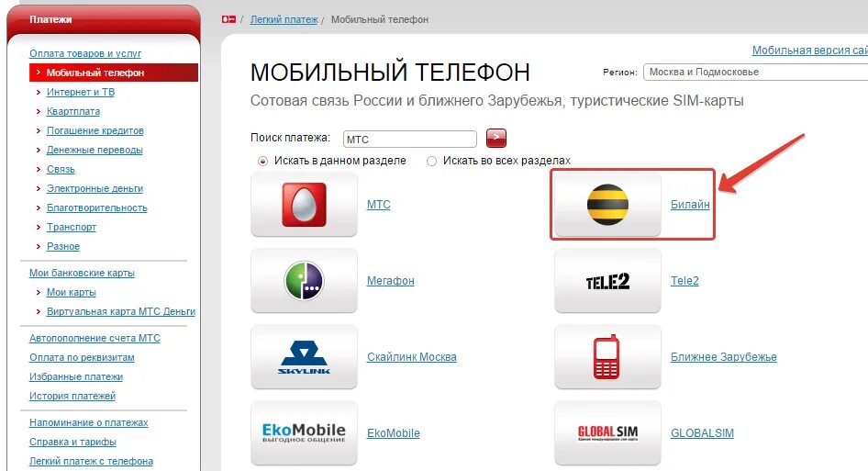Click the 'Поиск платежа' input field
Screen dimensions: 868x471
pos(409,139)
